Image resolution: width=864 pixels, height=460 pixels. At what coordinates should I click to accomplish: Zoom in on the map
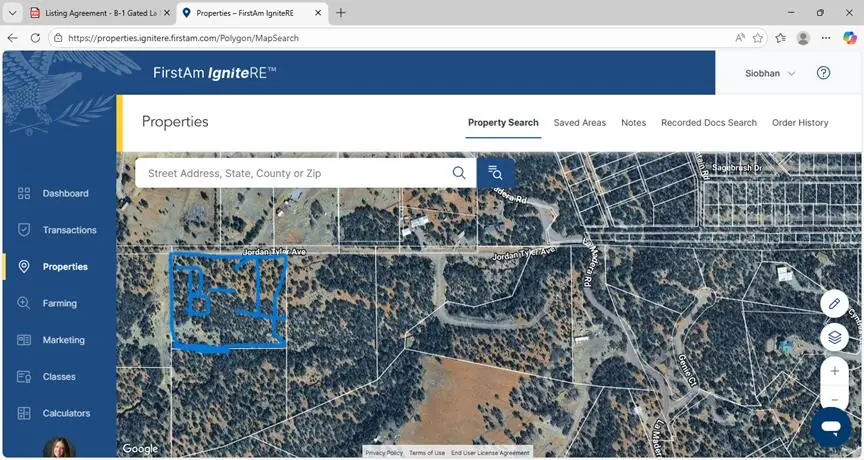point(834,370)
